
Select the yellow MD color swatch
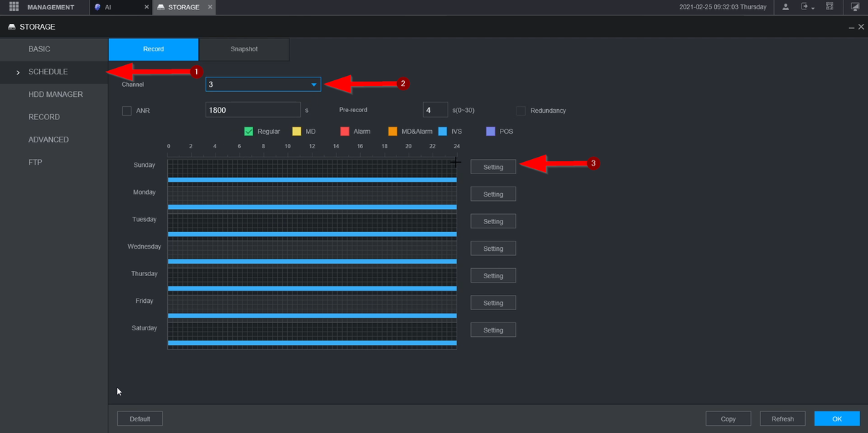pyautogui.click(x=297, y=132)
